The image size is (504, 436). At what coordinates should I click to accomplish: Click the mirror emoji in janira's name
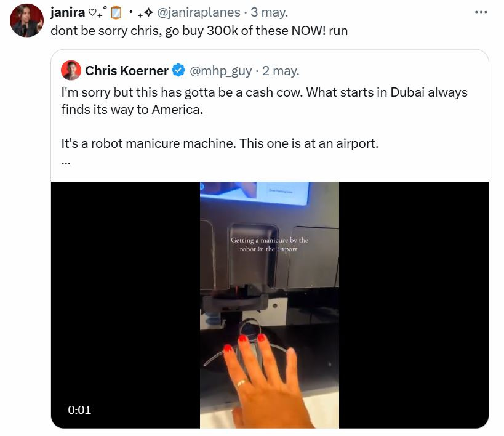116,13
